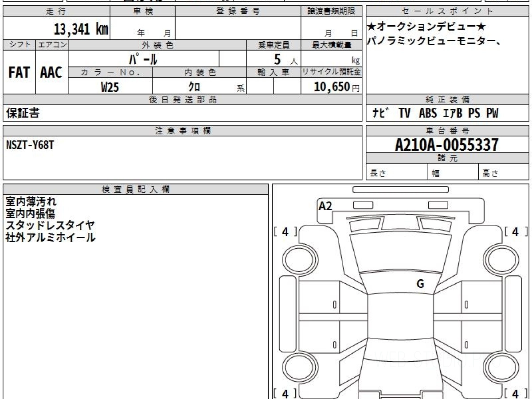The height and width of the screenshot is (399, 532).
Task: Select the inspector note スタッドレスタイヤ
Action: (x=50, y=225)
